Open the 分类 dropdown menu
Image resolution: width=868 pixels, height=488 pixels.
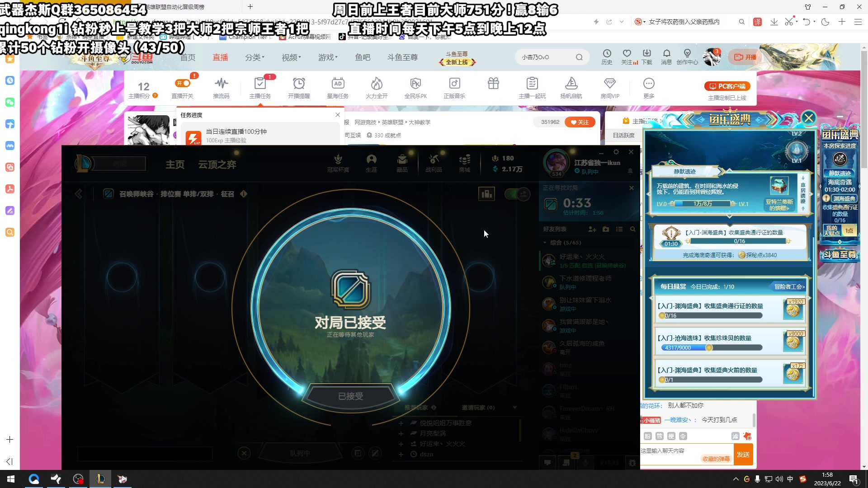(255, 57)
